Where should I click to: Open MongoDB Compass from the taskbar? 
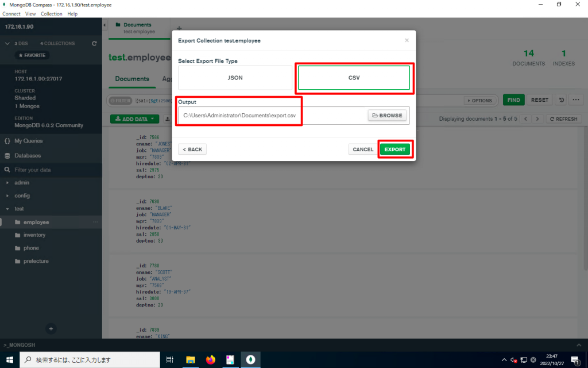250,359
